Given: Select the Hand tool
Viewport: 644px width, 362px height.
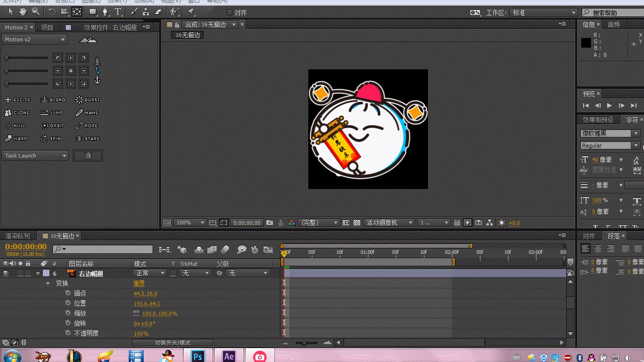Looking at the screenshot, I should tap(23, 11).
